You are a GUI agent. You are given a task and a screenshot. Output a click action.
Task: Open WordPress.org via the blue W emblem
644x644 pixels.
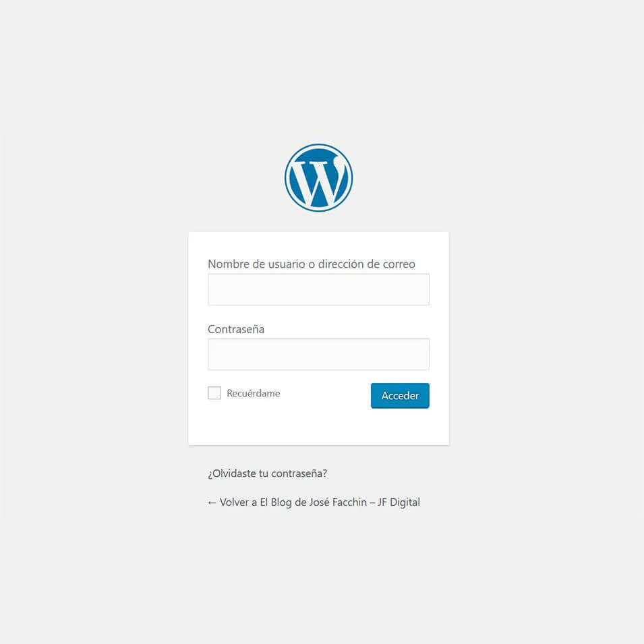coord(318,177)
